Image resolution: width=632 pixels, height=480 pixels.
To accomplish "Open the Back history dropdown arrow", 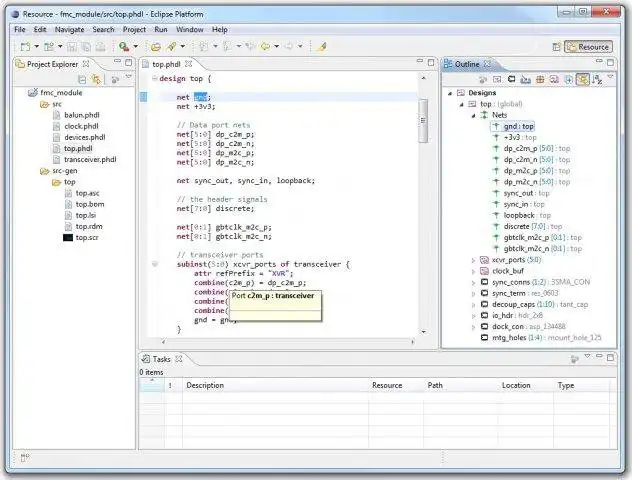I will click(276, 47).
